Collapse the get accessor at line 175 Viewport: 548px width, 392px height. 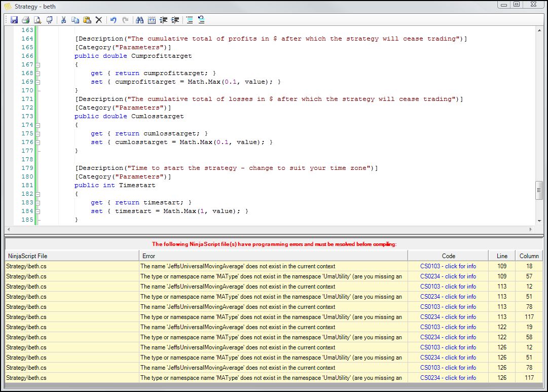(x=38, y=134)
